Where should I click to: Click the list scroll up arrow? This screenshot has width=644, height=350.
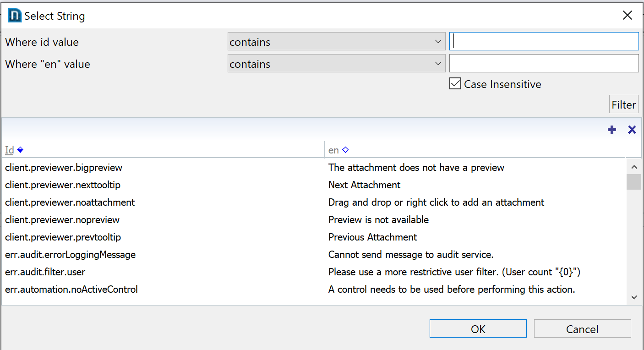(x=634, y=167)
